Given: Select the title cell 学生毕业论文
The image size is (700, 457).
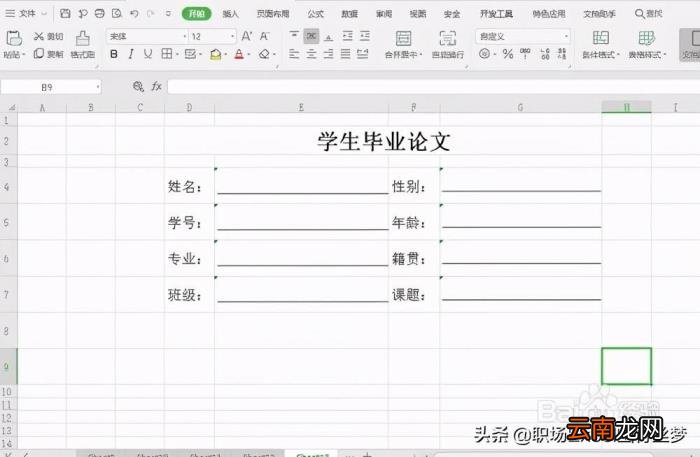Looking at the screenshot, I should pos(383,141).
